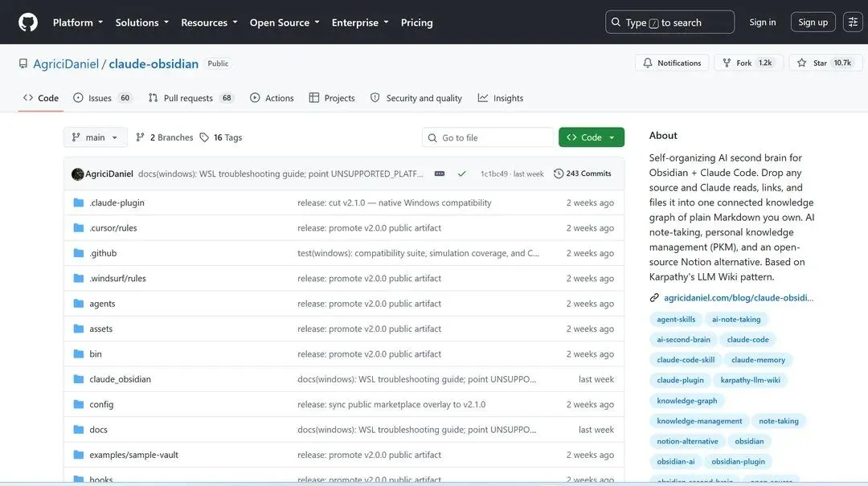
Task: Click the Sign up button
Action: 813,22
